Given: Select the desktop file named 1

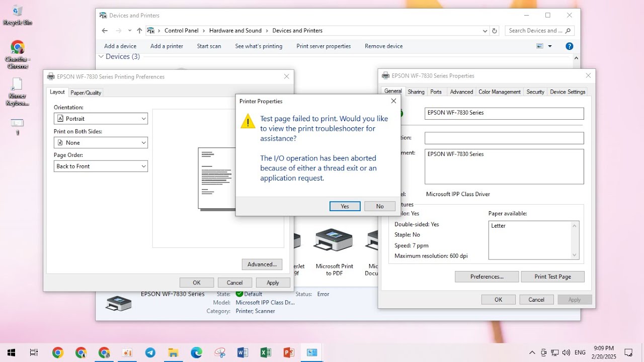Looking at the screenshot, I should pyautogui.click(x=18, y=127).
